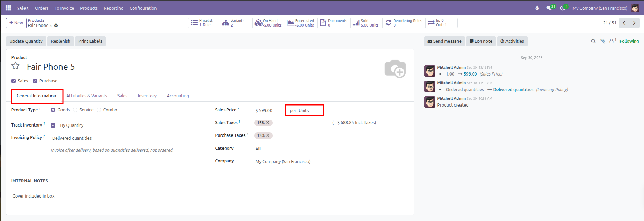644x221 pixels.
Task: Mark Fair Phone 5 as favorite star
Action: (16, 66)
